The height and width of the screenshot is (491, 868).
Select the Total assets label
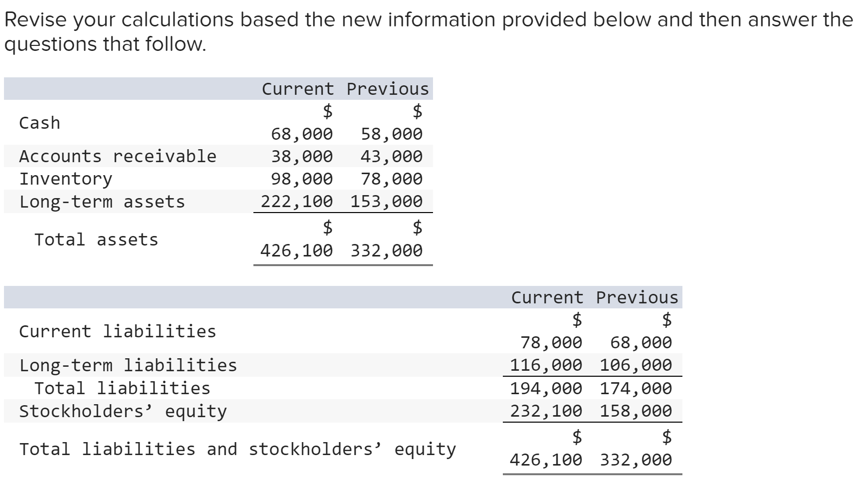point(96,240)
